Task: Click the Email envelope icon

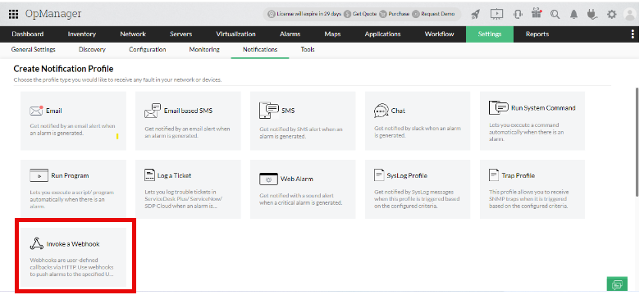Action: 36,111
